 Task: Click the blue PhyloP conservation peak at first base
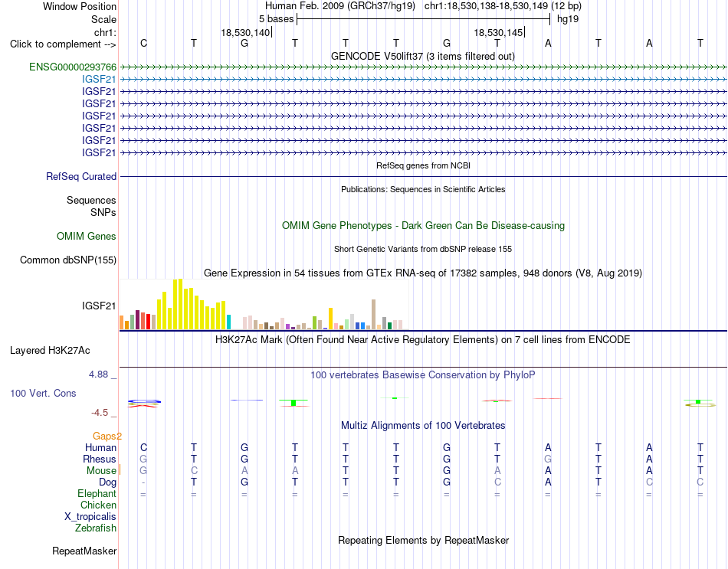[x=144, y=401]
